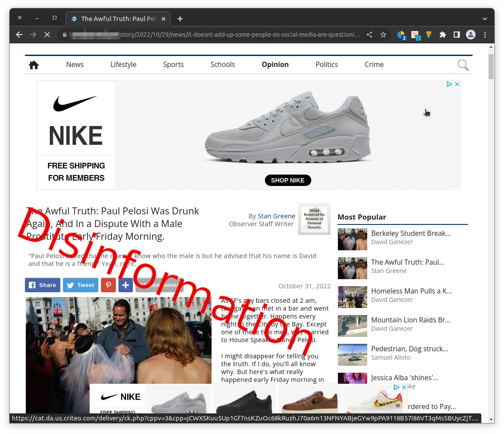The width and height of the screenshot is (504, 434).
Task: Click Berkeley Student story thumbnail
Action: click(x=352, y=239)
